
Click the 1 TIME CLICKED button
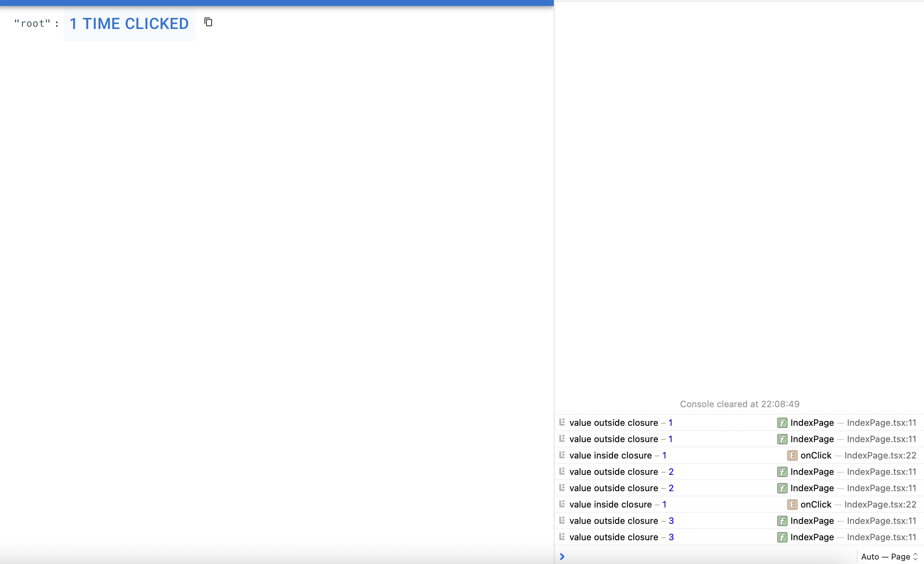[129, 24]
